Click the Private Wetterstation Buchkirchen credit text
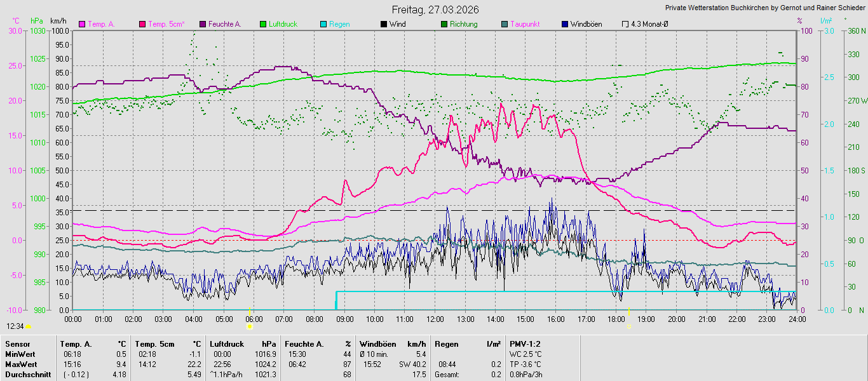This screenshot has height=381, width=868. point(765,8)
